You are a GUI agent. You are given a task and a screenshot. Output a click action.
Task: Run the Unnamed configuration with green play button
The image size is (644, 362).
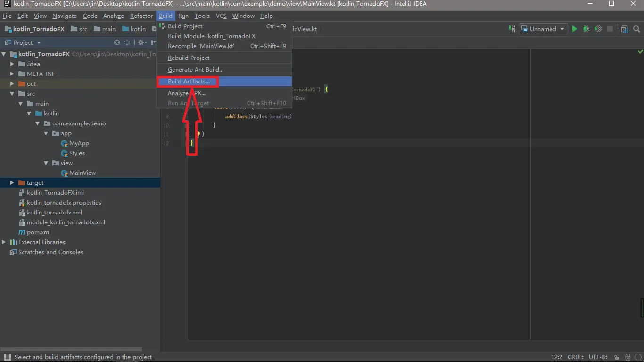574,29
